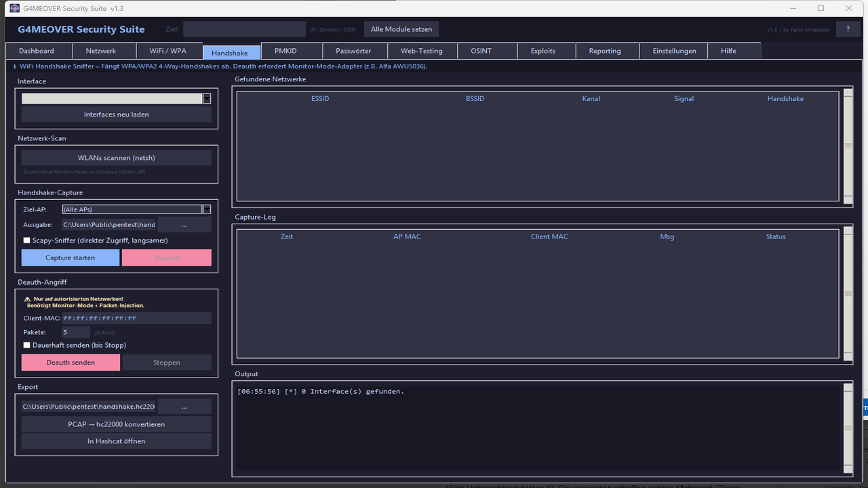Enable Dauerhaft senden checkbox
This screenshot has height=488, width=868.
pyautogui.click(x=27, y=346)
